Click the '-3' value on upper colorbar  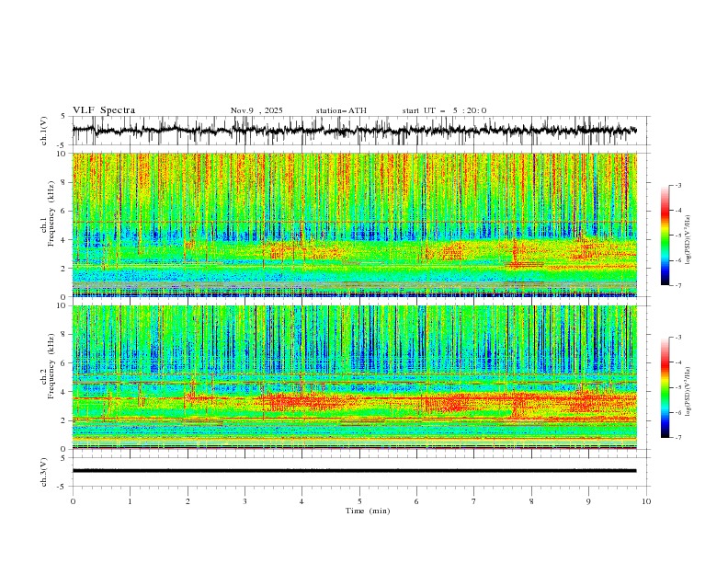[677, 185]
